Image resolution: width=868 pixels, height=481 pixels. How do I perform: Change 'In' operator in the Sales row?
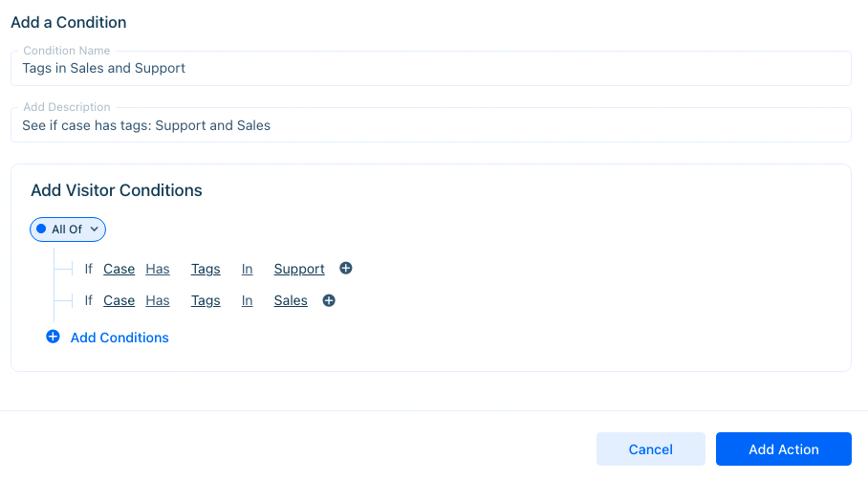(247, 300)
